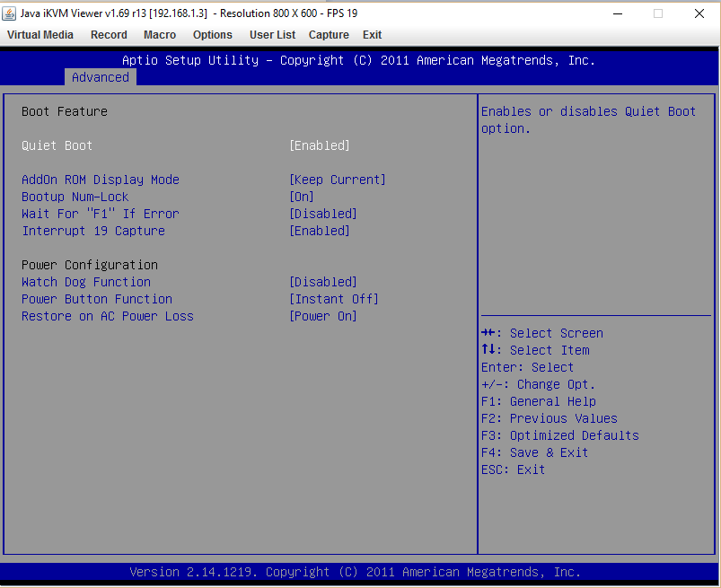Maximize the iKVM Viewer window
This screenshot has width=721, height=588.
[x=658, y=13]
